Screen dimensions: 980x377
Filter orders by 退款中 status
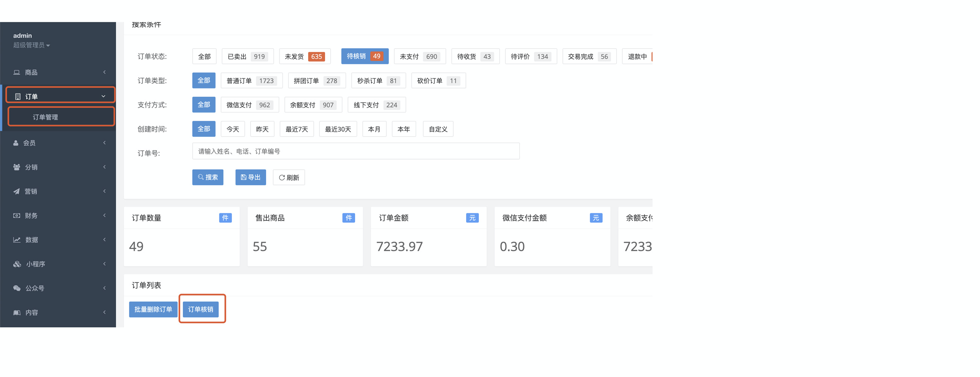[637, 57]
